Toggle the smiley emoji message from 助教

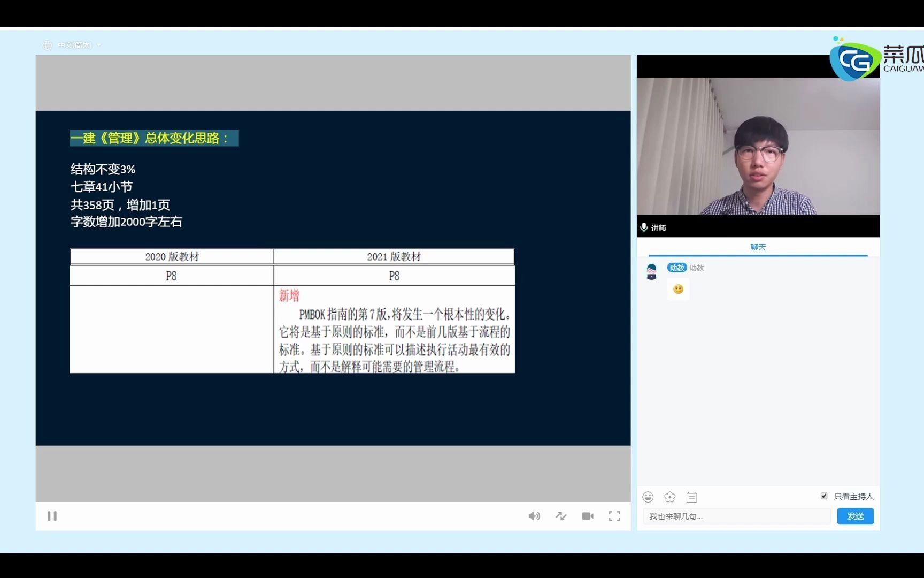pos(677,289)
